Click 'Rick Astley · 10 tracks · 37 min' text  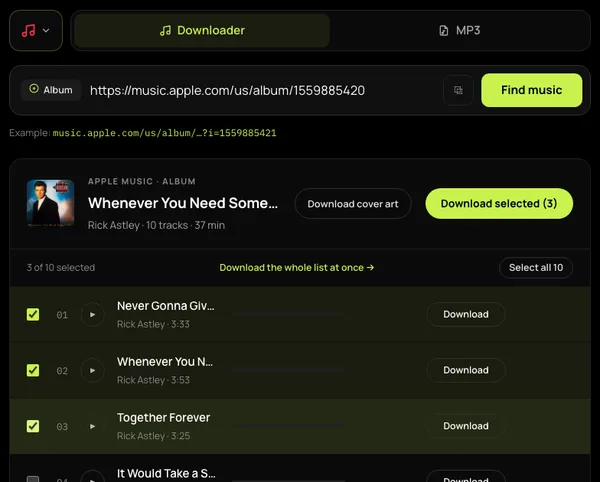coord(157,225)
